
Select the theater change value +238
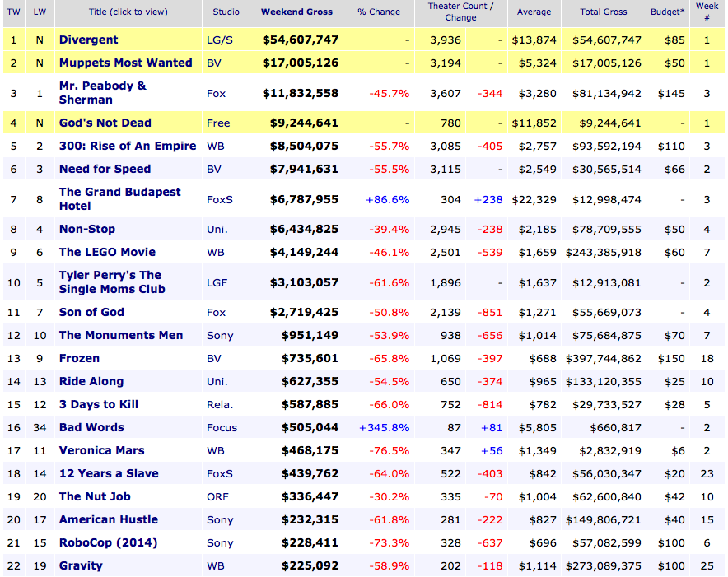(x=488, y=200)
